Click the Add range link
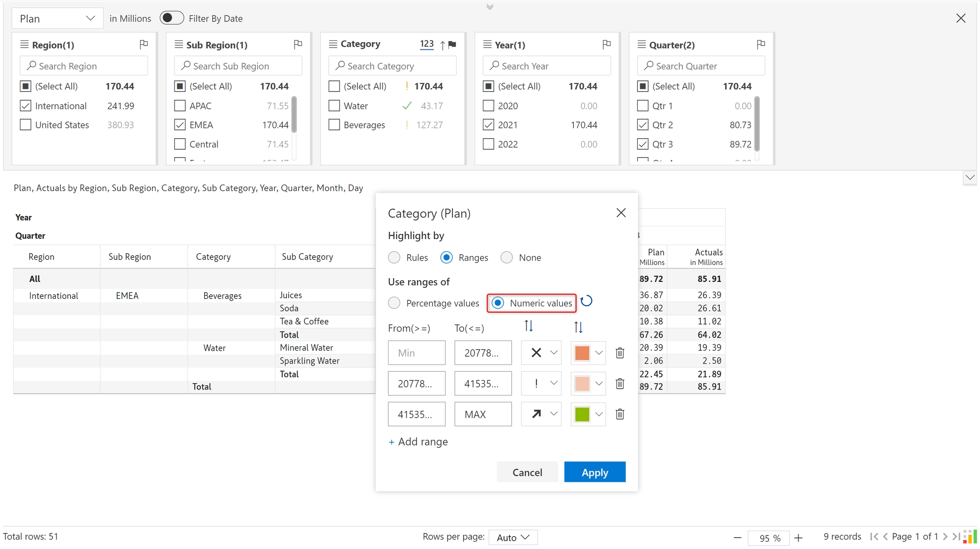The width and height of the screenshot is (980, 549). (x=418, y=442)
